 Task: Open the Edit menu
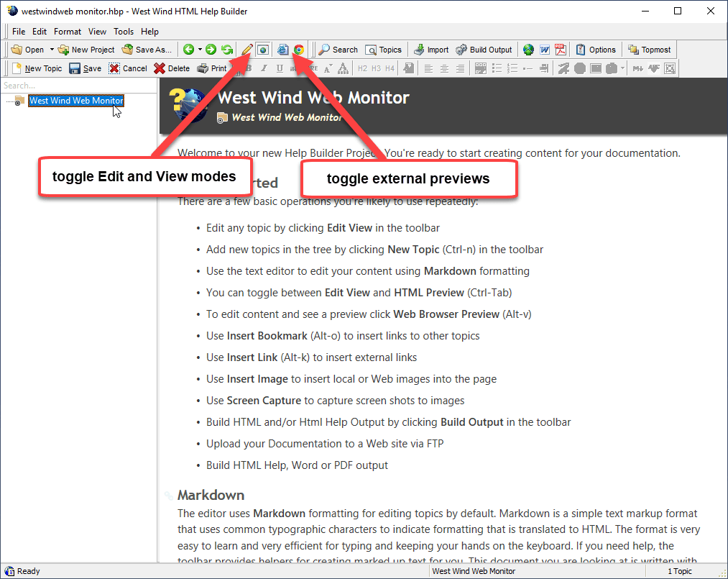point(39,31)
